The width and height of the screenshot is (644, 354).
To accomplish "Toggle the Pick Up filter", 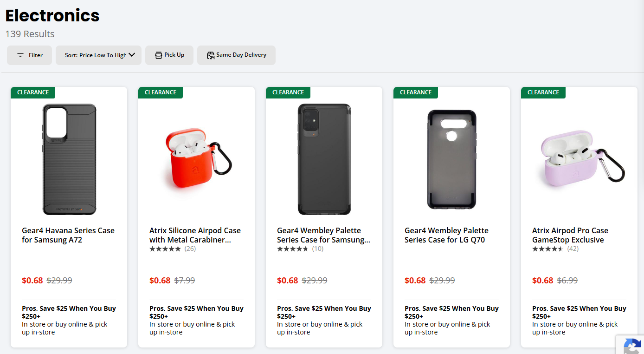I will pos(169,55).
